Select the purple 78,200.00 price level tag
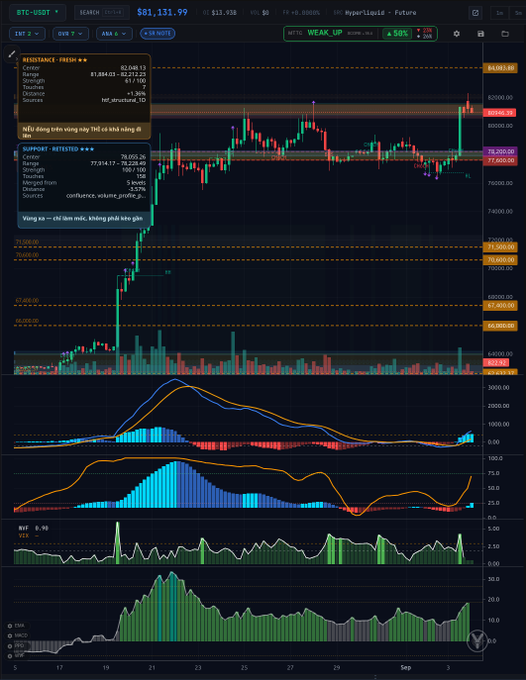The image size is (526, 680). [x=500, y=152]
